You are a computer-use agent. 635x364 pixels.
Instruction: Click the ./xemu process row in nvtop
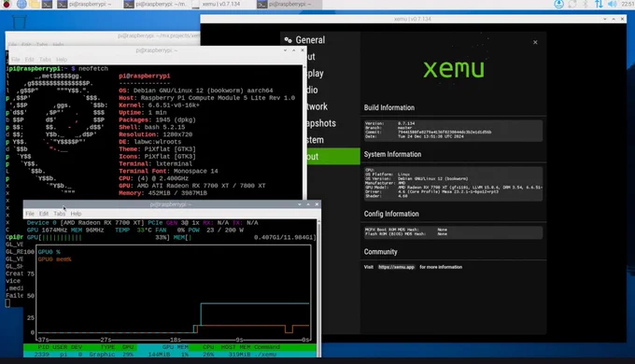click(x=170, y=355)
